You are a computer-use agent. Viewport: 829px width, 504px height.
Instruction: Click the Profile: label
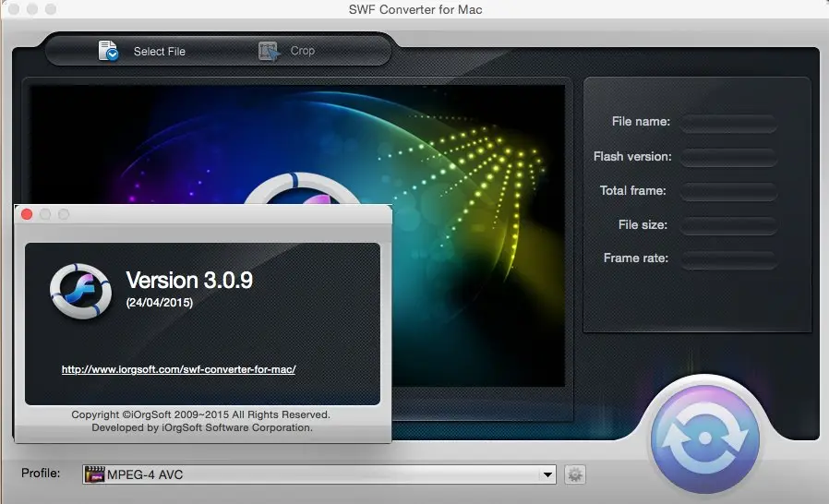[41, 473]
